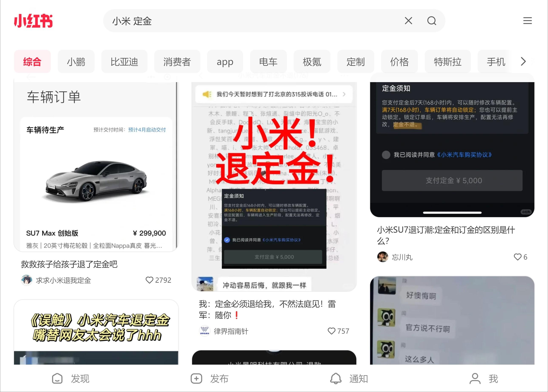
Task: Focus the search field containing 小米 定金
Action: coord(274,21)
